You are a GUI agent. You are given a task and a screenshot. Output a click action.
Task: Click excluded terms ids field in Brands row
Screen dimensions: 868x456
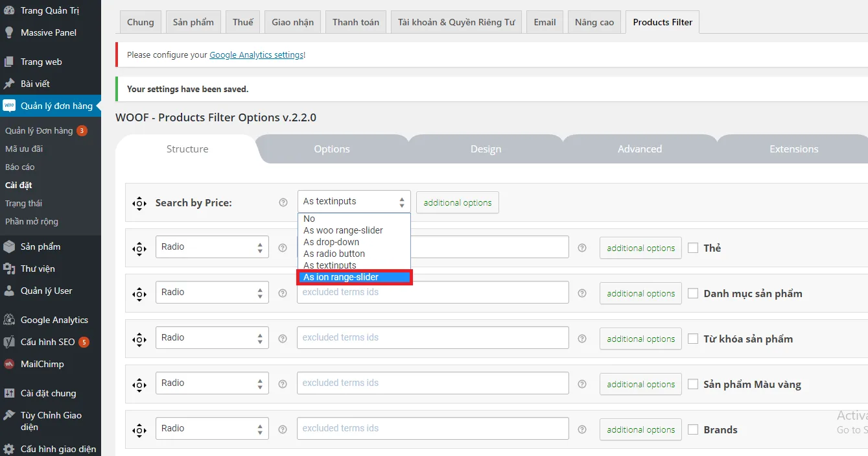click(433, 428)
